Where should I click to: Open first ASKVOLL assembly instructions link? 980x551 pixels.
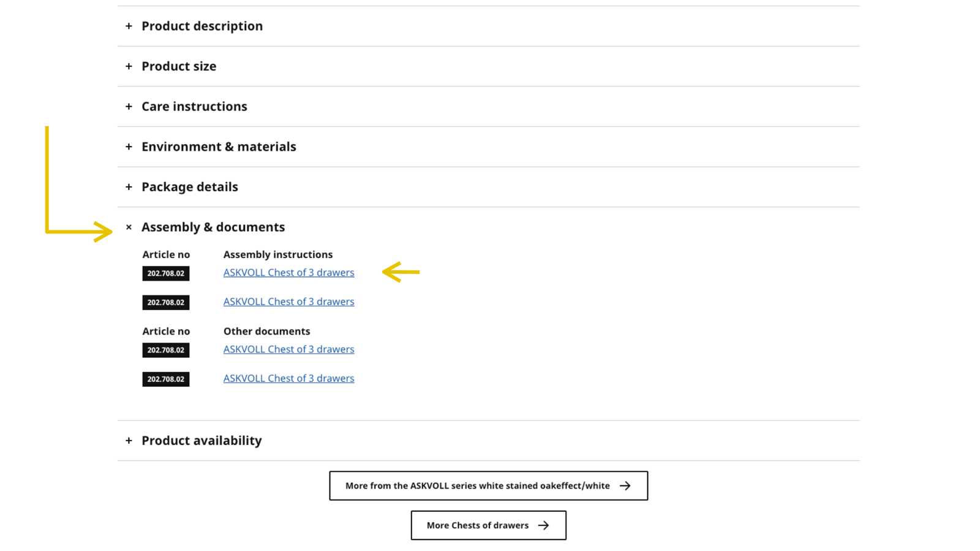coord(288,273)
